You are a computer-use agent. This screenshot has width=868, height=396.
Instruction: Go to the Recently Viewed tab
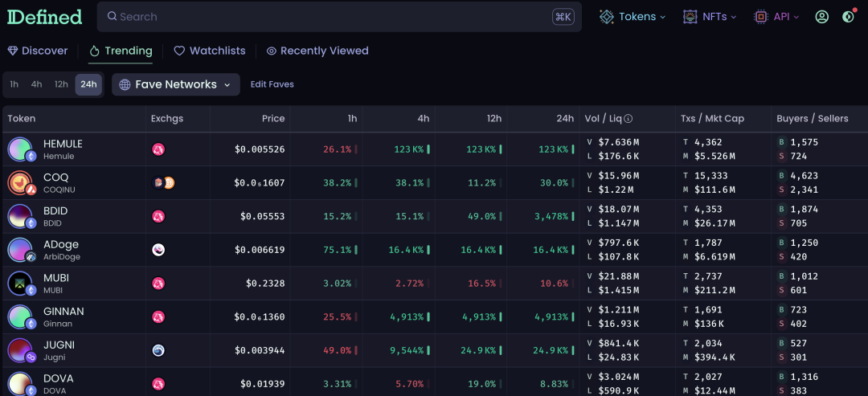[x=317, y=51]
